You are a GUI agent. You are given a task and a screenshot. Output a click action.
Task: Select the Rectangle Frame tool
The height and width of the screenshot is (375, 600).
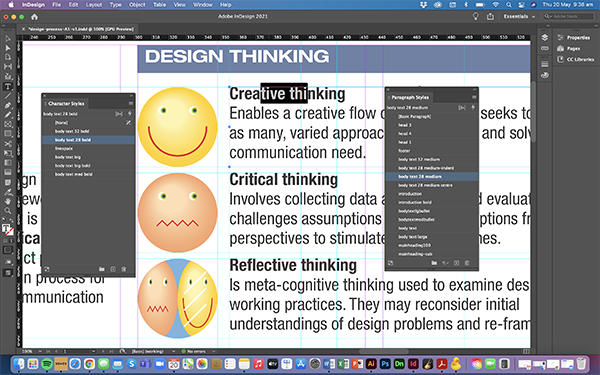[x=8, y=124]
